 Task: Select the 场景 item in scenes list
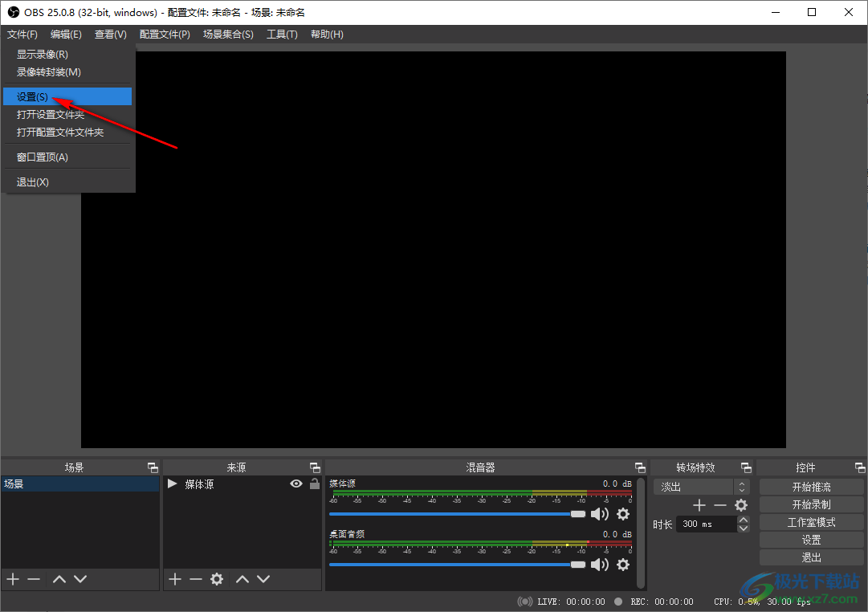[80, 484]
